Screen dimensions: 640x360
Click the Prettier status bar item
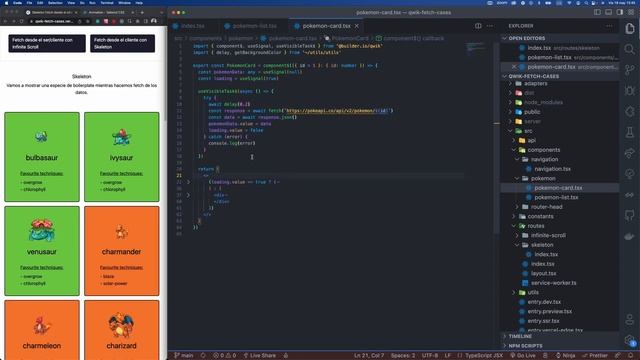tap(595, 356)
